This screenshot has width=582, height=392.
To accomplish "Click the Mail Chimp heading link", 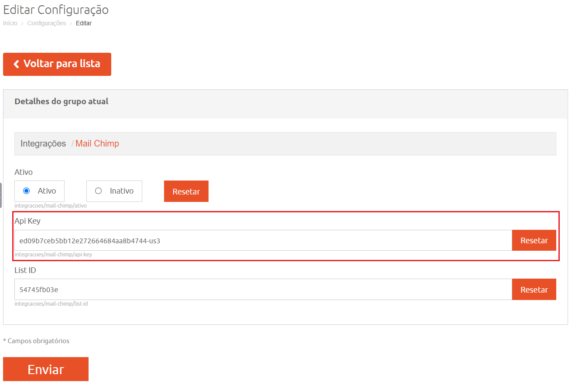I will 97,143.
